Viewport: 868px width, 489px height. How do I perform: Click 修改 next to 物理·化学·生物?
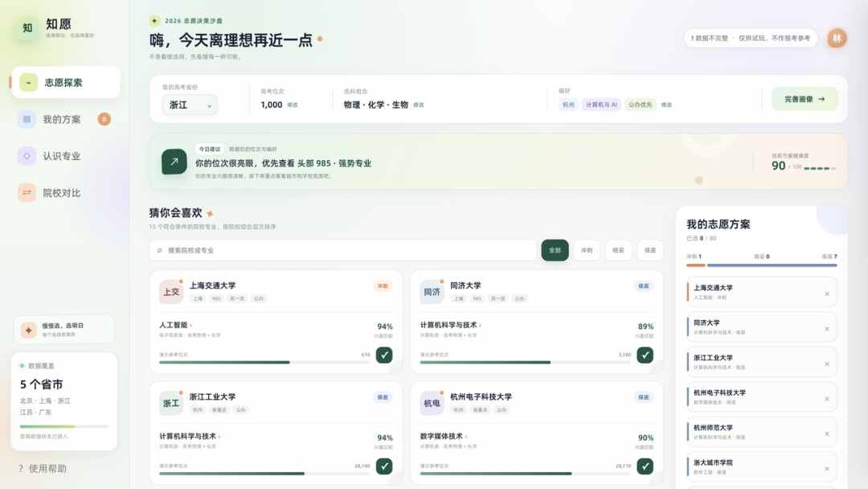[x=419, y=105]
